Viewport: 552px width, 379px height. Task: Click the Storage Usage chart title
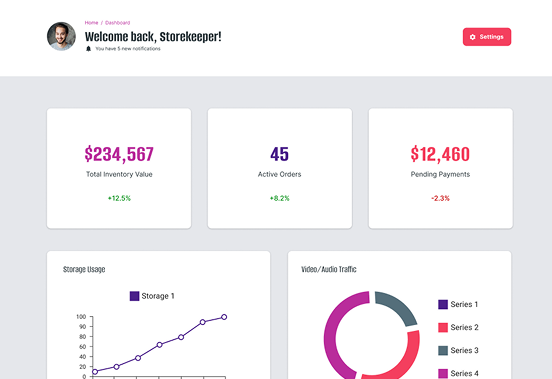pos(84,269)
